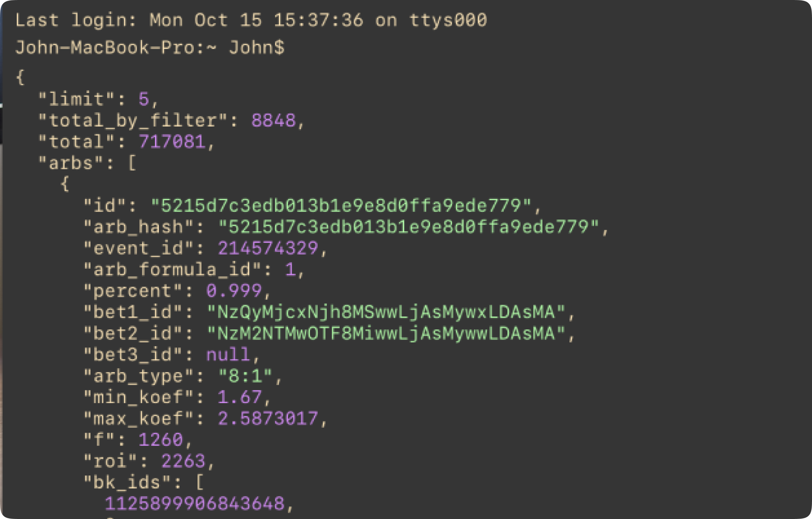Image resolution: width=812 pixels, height=519 pixels.
Task: Click the percent value 0.999
Action: pyautogui.click(x=234, y=291)
